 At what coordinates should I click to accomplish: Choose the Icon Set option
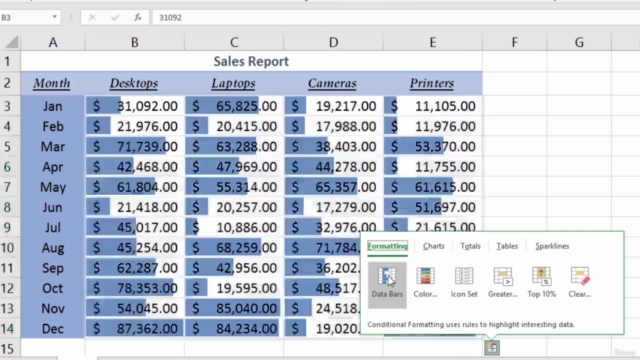pos(464,282)
